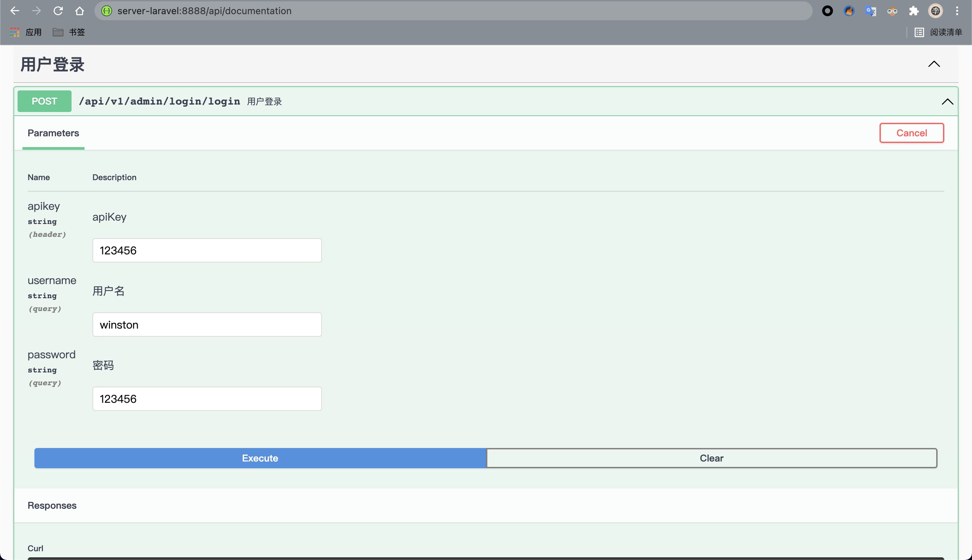Click the (header) location label
This screenshot has width=972, height=560.
click(x=47, y=234)
